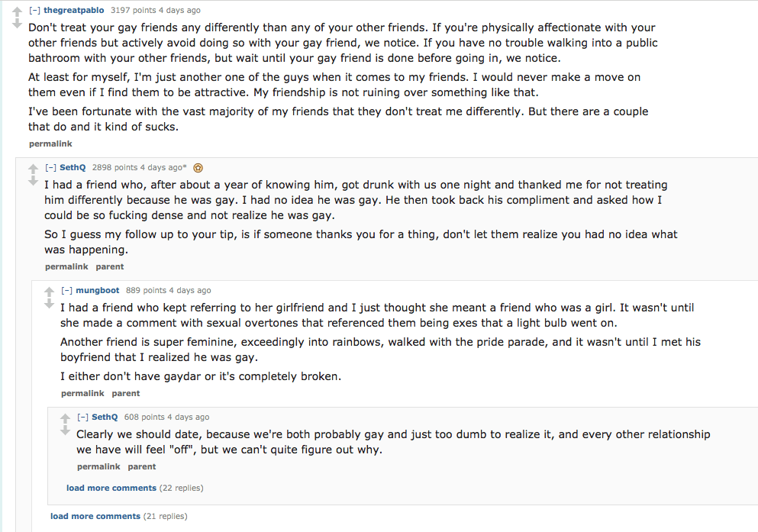The image size is (758, 532).
Task: Upvote SethQ's 608-point reply
Action: point(65,418)
